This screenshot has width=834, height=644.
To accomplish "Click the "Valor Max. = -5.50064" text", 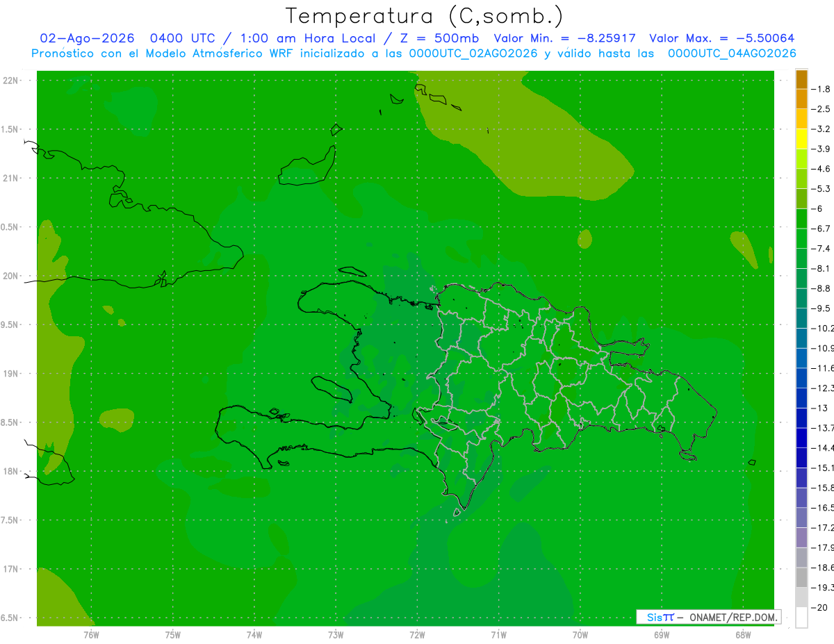I will point(721,38).
